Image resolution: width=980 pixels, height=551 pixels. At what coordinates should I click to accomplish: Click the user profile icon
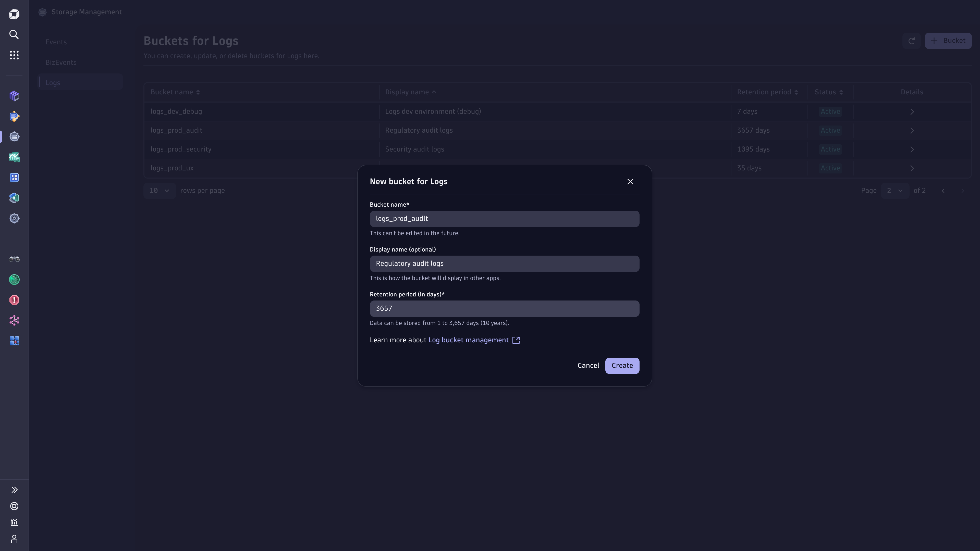click(x=14, y=539)
